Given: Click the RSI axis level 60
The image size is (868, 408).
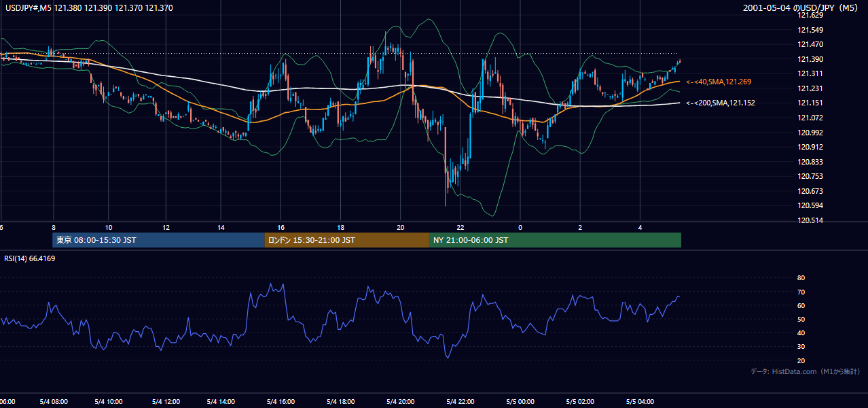Looking at the screenshot, I should (x=801, y=306).
